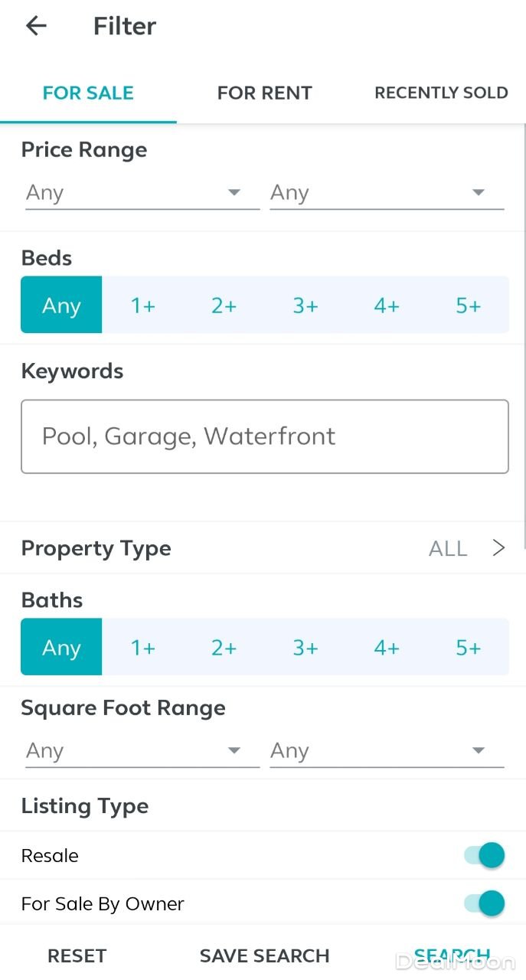Tap the SEARCH button
Screen dimensions: 526x980
tap(452, 955)
